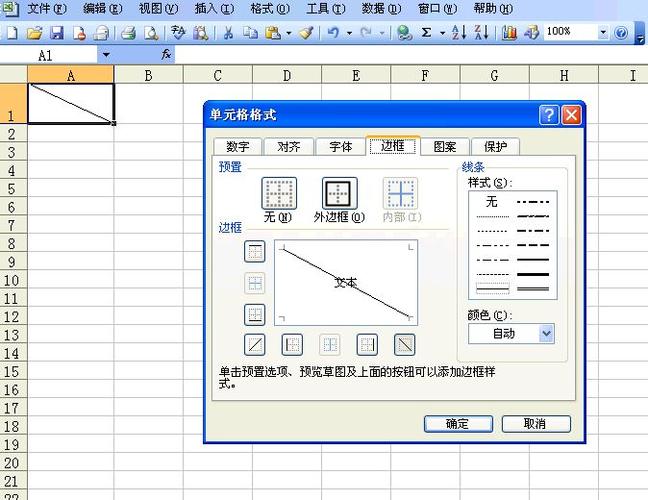Click cell A1 with diagonal line
The height and width of the screenshot is (500, 648).
[71, 103]
